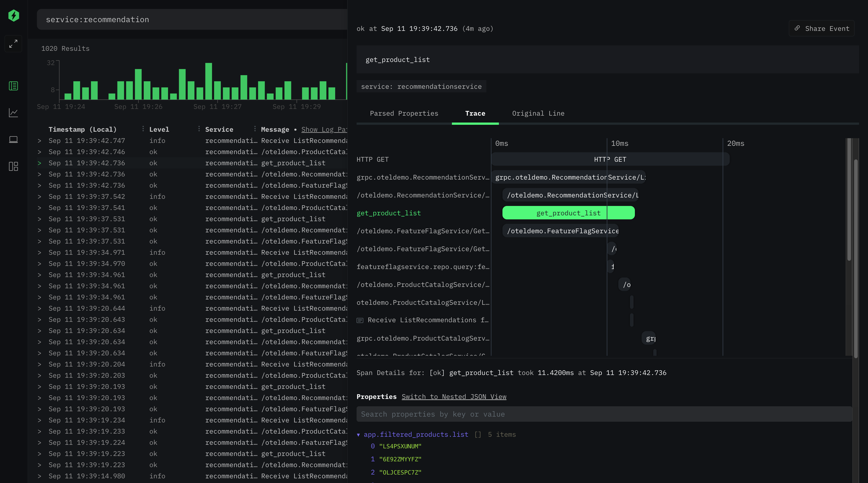Switch to Parsed Properties tab
Image resolution: width=868 pixels, height=483 pixels.
[x=404, y=114]
